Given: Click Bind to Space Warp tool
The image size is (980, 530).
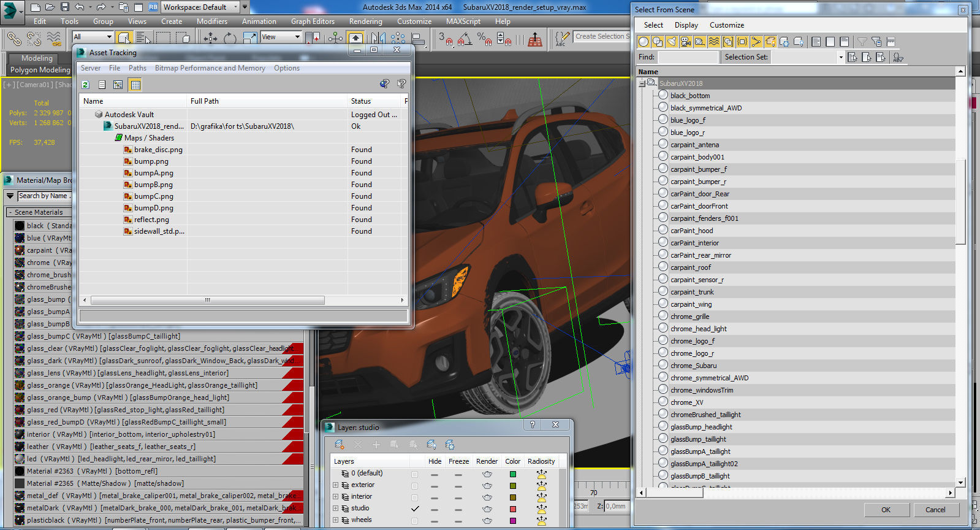Looking at the screenshot, I should [x=54, y=39].
